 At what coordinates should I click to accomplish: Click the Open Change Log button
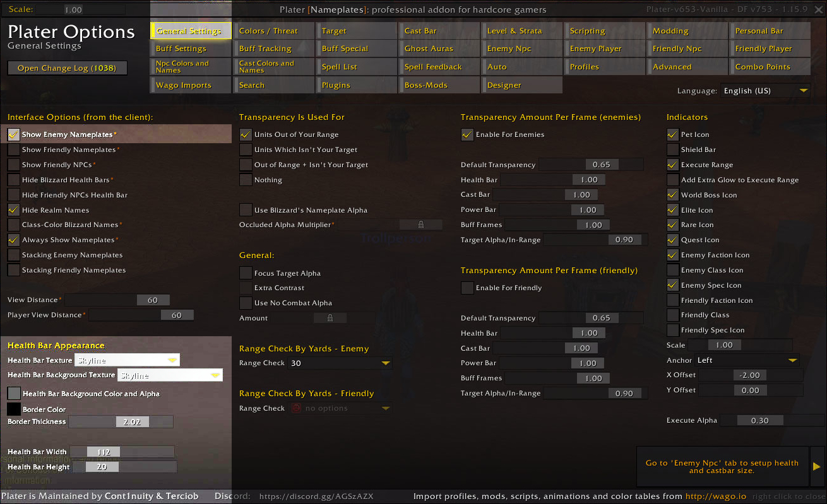click(68, 68)
